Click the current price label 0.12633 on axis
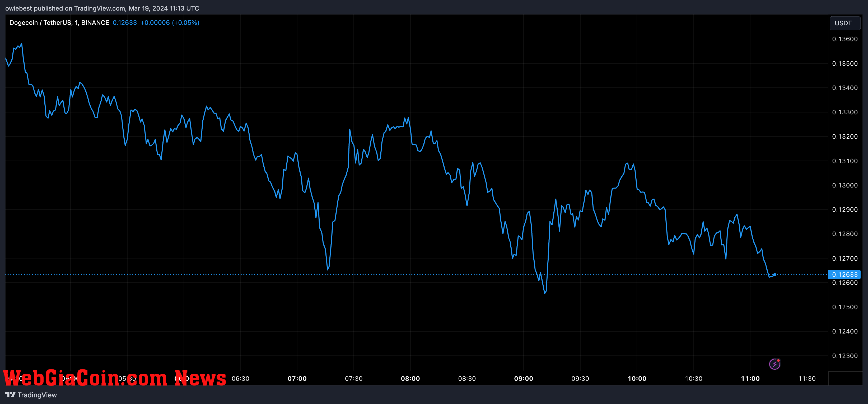868x404 pixels. coord(844,274)
